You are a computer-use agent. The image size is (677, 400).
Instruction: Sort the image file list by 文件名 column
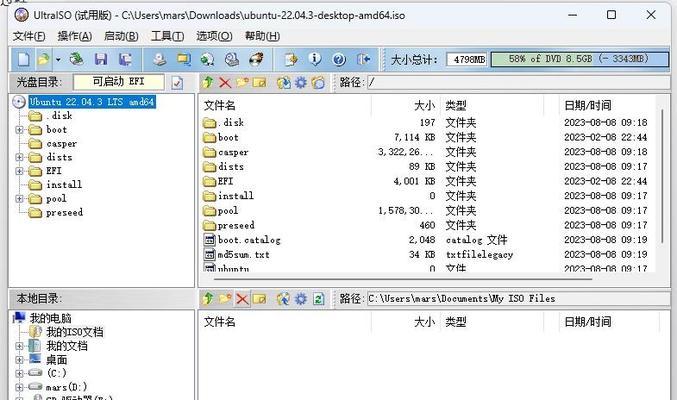(x=285, y=105)
